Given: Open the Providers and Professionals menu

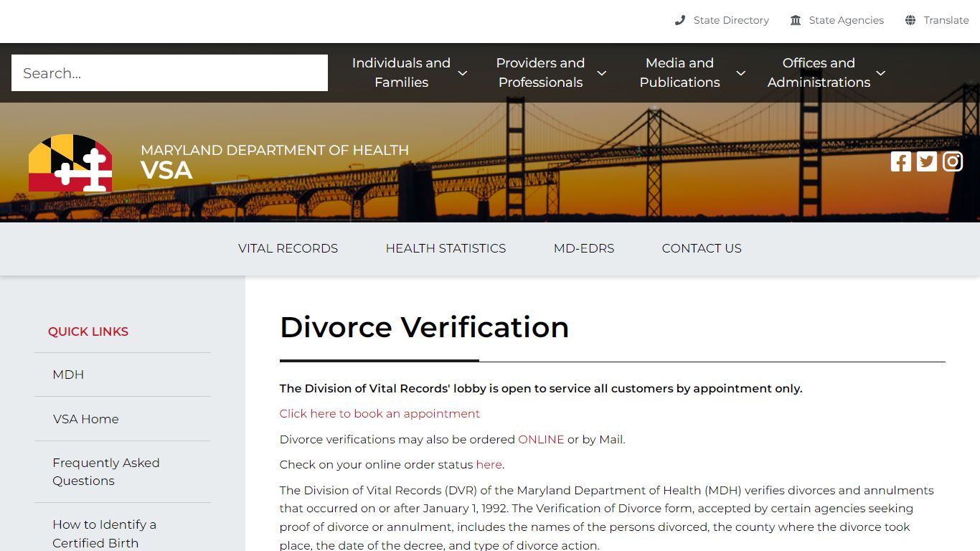Looking at the screenshot, I should tap(540, 72).
